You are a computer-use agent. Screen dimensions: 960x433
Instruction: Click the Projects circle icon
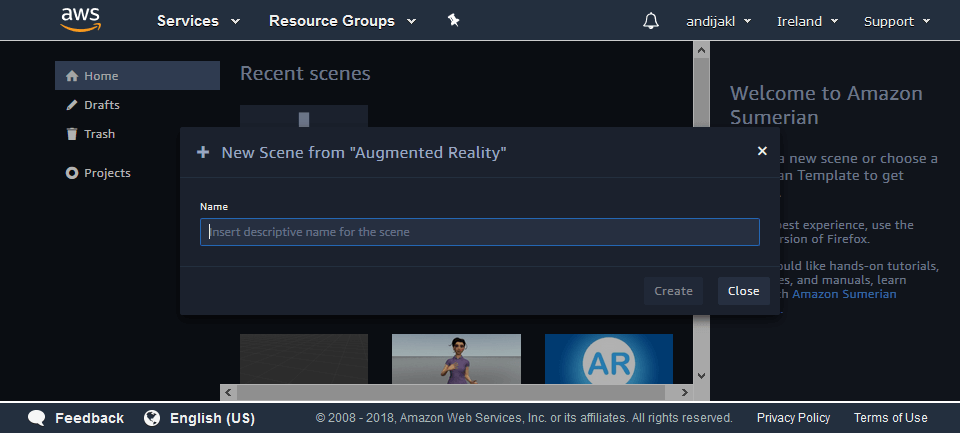72,173
